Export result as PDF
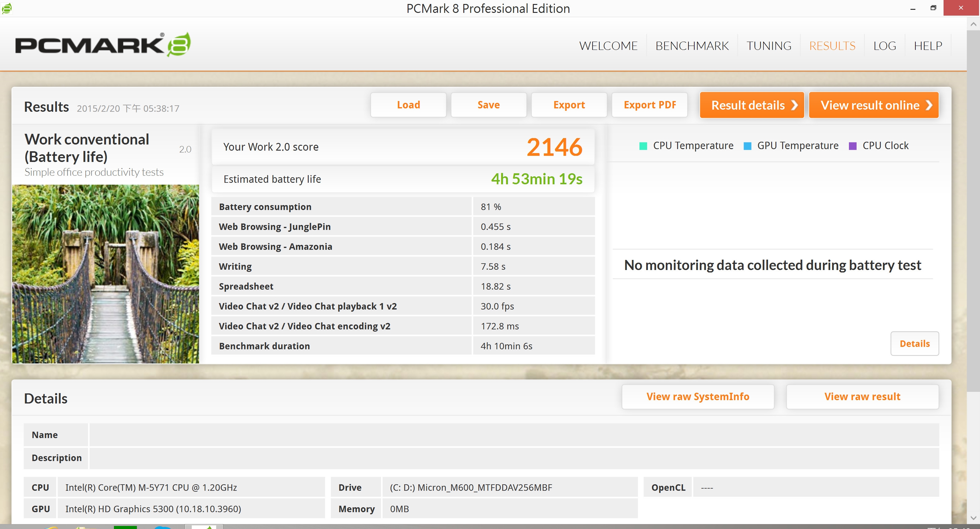980x529 pixels. [650, 105]
